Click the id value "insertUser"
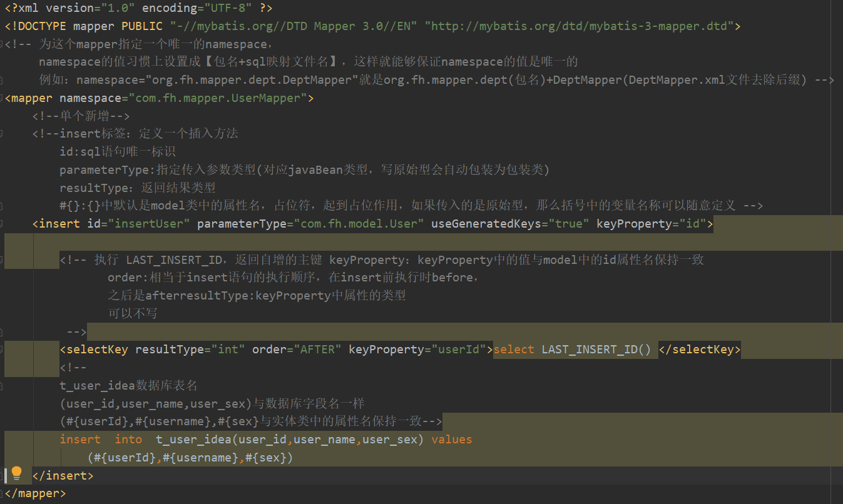843x504 pixels. coord(148,224)
